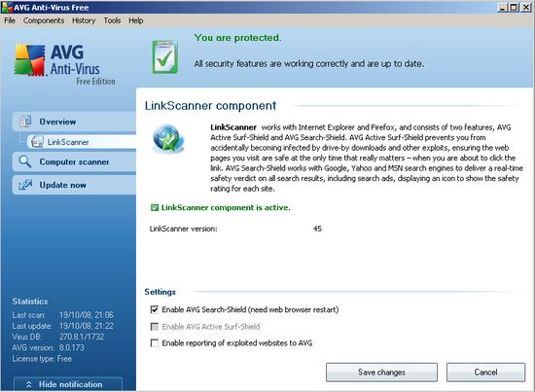The width and height of the screenshot is (535, 392).
Task: Click the Save changes button
Action: point(381,373)
